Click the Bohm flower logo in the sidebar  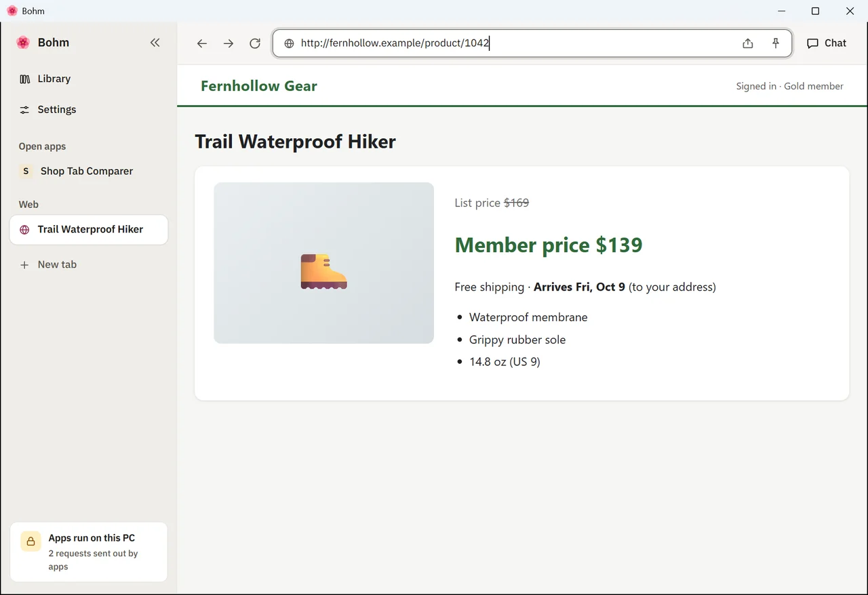click(x=23, y=43)
